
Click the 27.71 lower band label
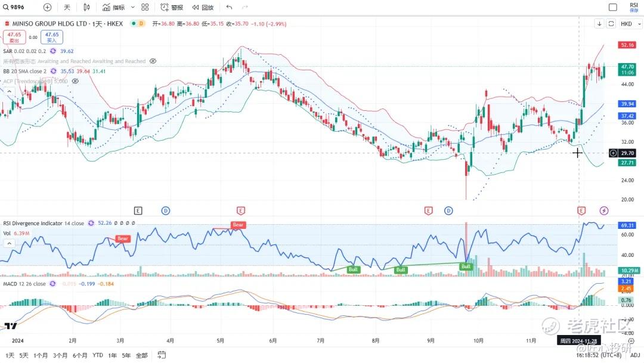[627, 163]
